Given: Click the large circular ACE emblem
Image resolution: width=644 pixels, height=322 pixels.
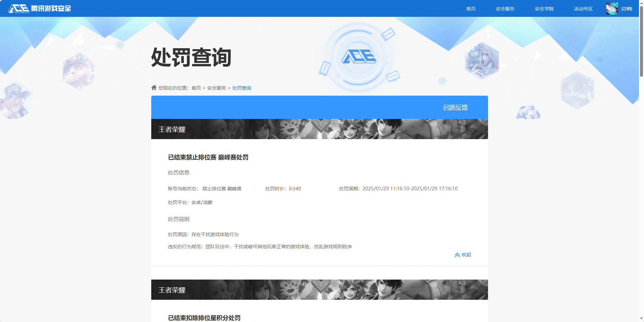Looking at the screenshot, I should 358,57.
